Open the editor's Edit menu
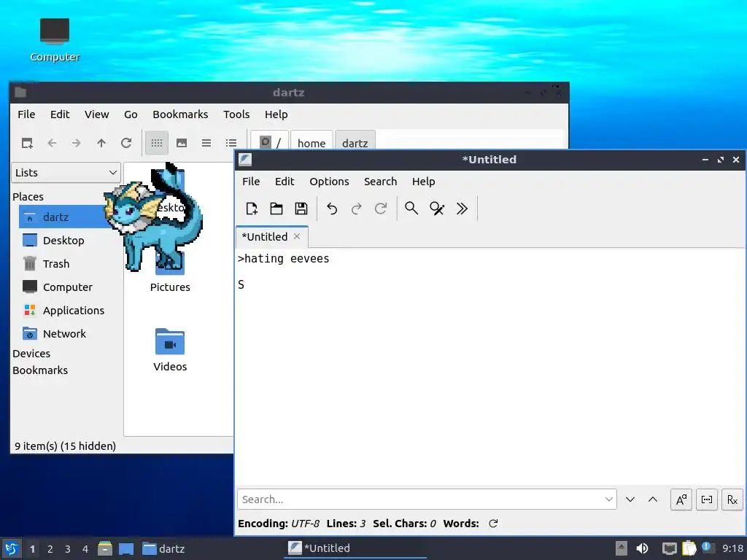This screenshot has height=560, width=747. point(285,182)
